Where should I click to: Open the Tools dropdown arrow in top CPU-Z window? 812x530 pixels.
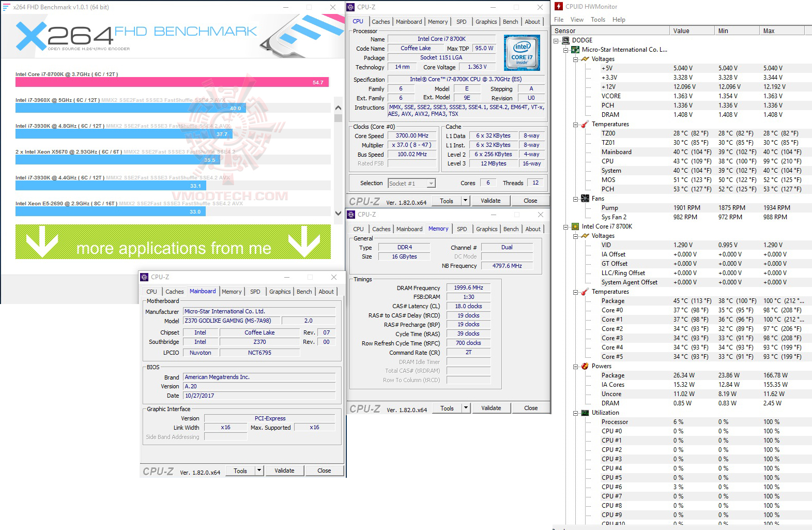[465, 201]
